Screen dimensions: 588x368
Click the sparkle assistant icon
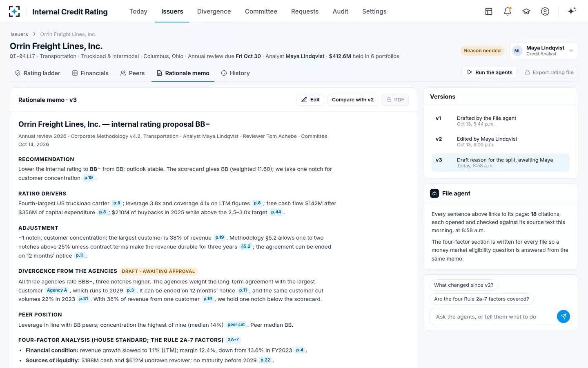(572, 11)
